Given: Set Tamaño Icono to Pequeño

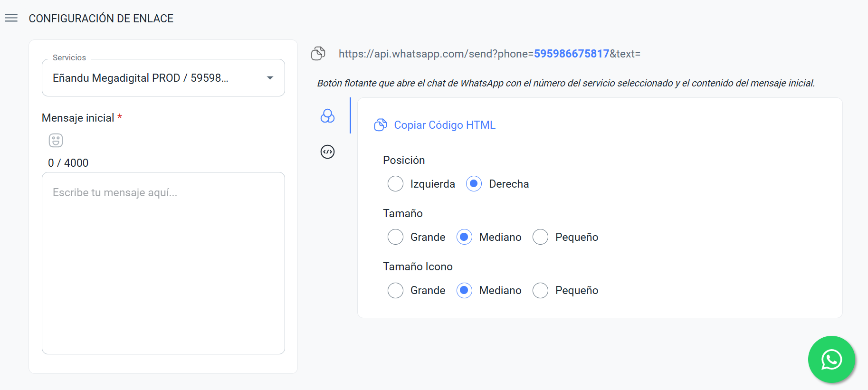Looking at the screenshot, I should click(x=540, y=290).
